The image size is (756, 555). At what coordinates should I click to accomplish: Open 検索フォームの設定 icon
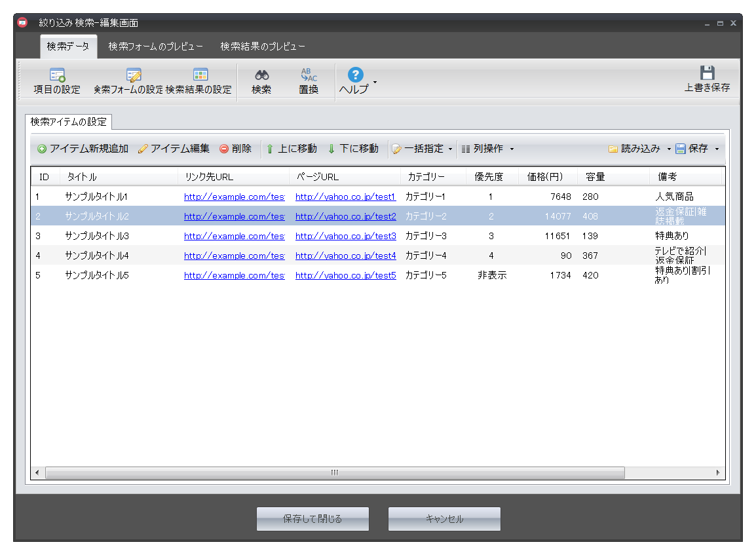pyautogui.click(x=134, y=75)
